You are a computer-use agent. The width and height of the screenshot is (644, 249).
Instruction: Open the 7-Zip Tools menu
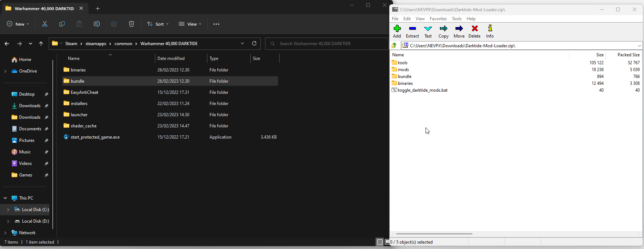457,18
